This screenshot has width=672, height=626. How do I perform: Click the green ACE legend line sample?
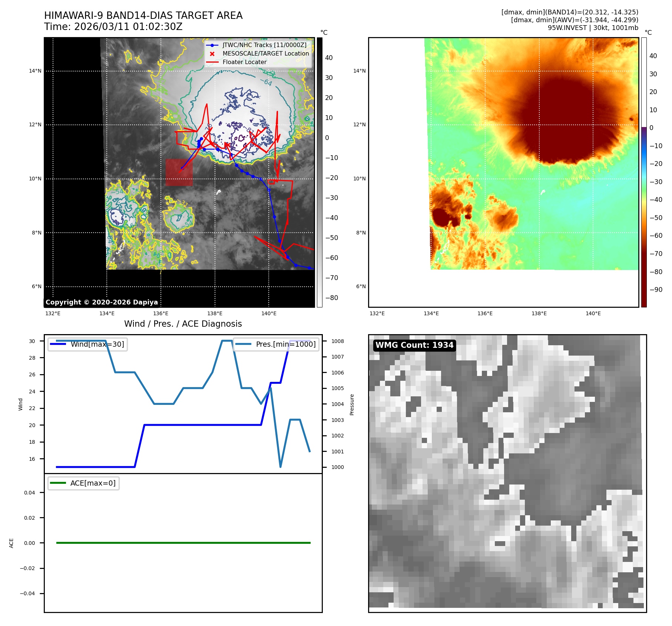(58, 483)
